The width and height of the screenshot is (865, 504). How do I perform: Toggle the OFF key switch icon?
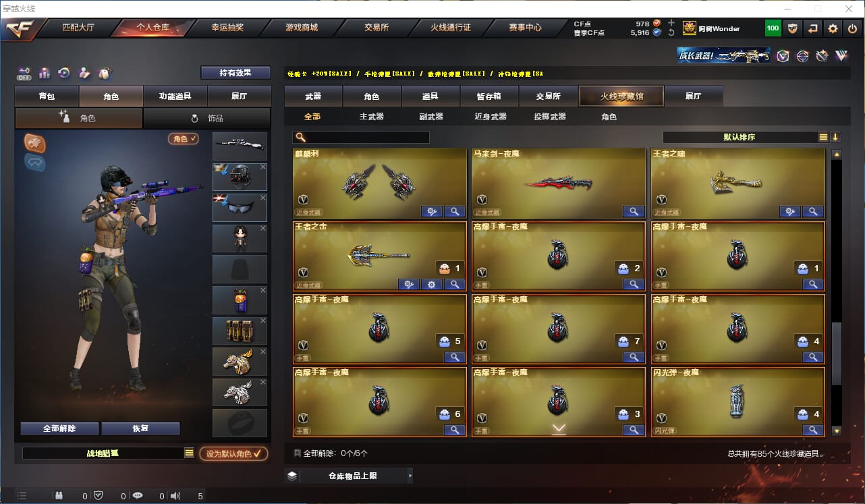[x=24, y=73]
